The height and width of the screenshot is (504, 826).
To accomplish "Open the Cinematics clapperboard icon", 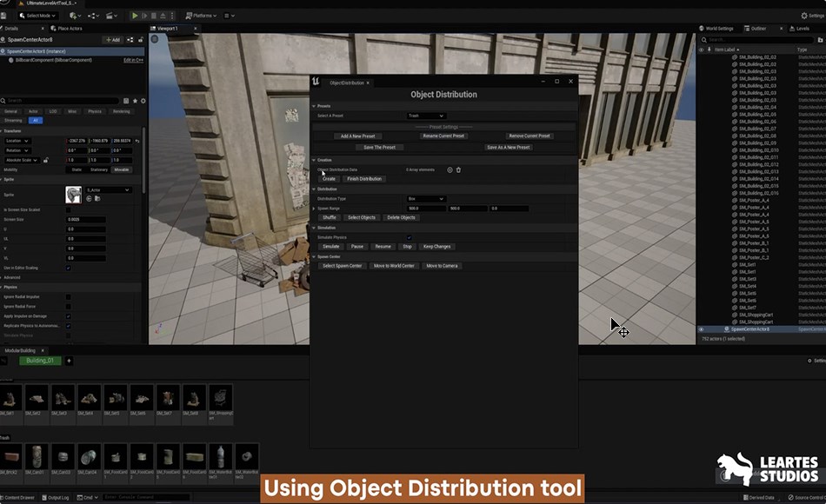I will pyautogui.click(x=110, y=16).
